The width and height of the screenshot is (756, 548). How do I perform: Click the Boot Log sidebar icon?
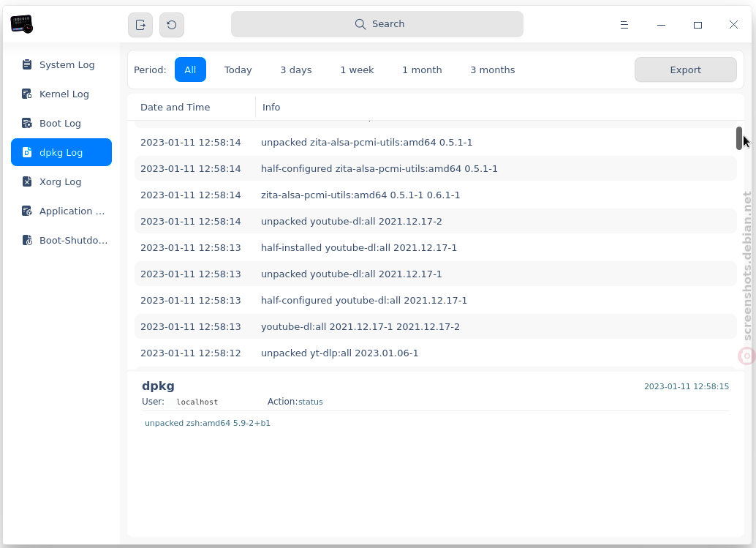click(27, 124)
